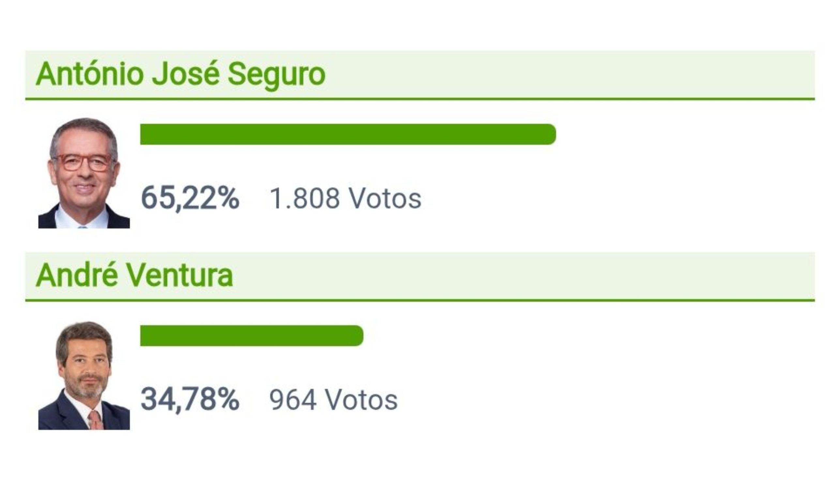This screenshot has height=504, width=835.
Task: Click the 65,22% percentage figure
Action: click(190, 198)
